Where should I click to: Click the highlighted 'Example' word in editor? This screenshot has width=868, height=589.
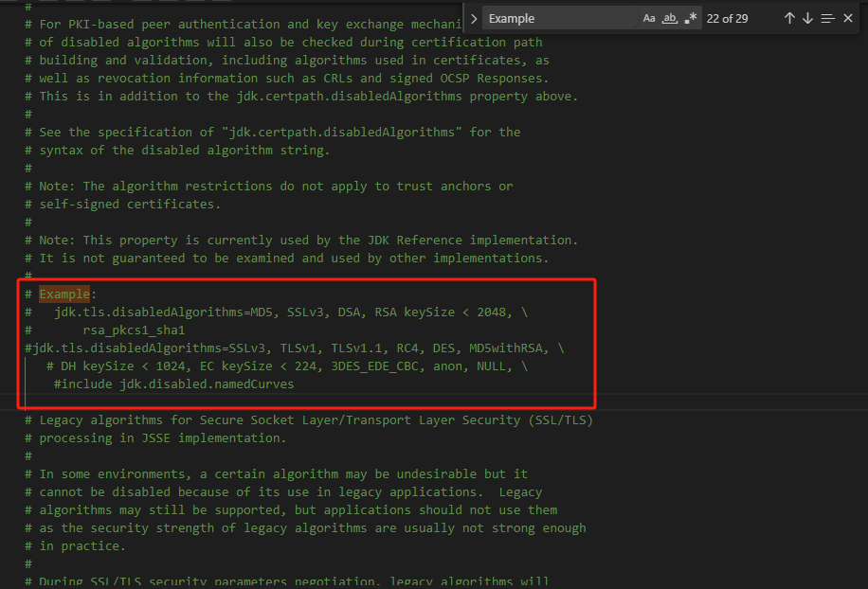[64, 294]
